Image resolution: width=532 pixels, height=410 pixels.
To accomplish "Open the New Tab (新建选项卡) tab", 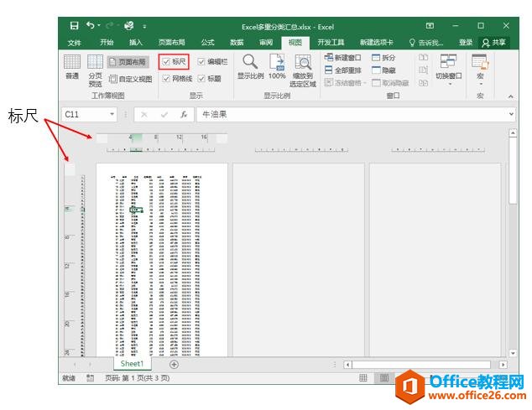I will (377, 43).
